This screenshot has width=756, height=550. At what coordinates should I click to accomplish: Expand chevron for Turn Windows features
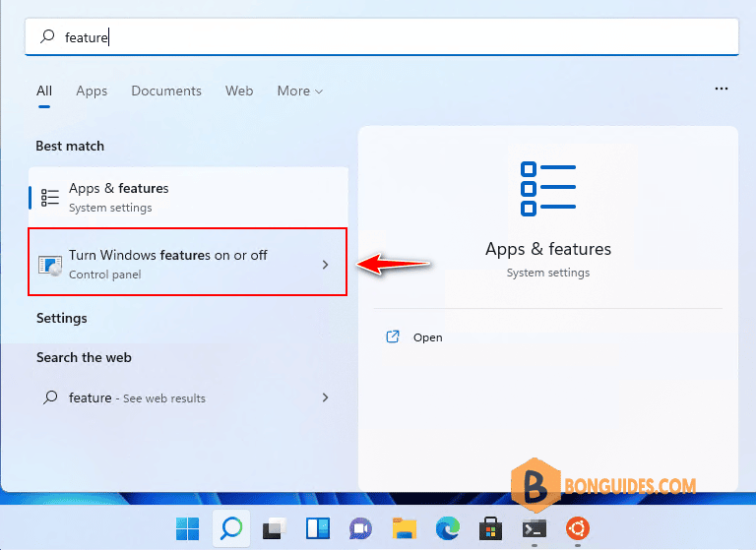(x=326, y=265)
